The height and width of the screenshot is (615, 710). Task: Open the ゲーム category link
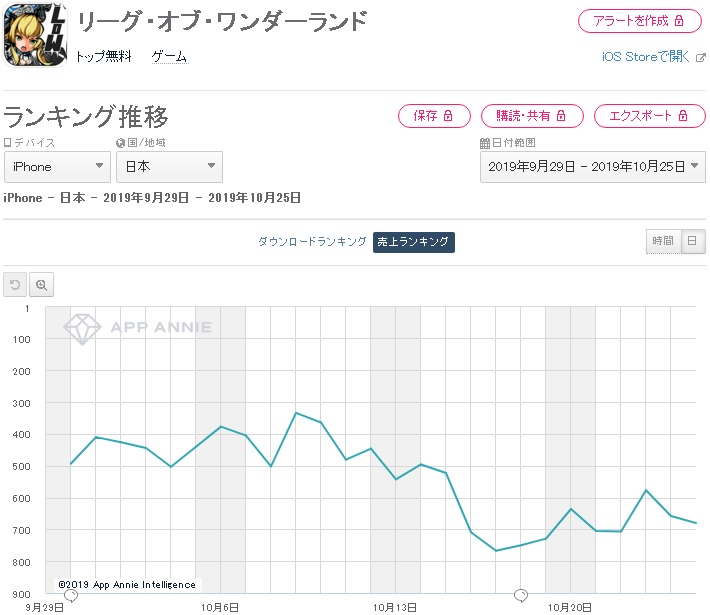[170, 57]
